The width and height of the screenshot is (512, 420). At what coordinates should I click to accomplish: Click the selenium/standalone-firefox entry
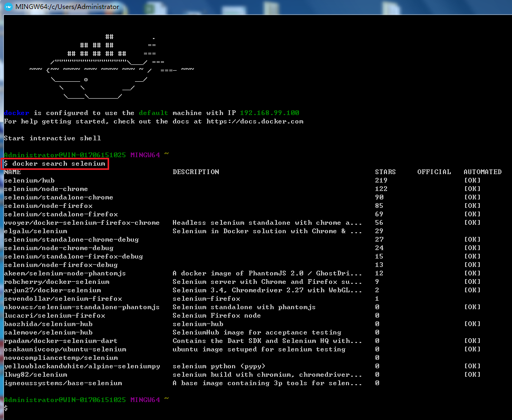(61, 214)
